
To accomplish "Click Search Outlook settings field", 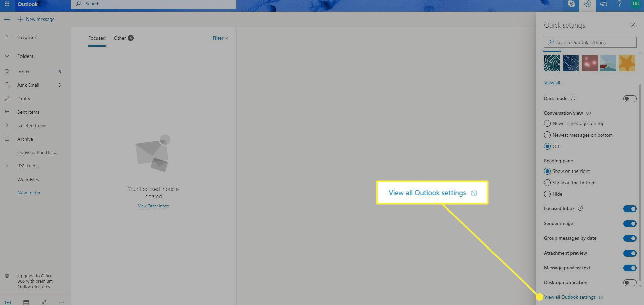I will pyautogui.click(x=590, y=42).
